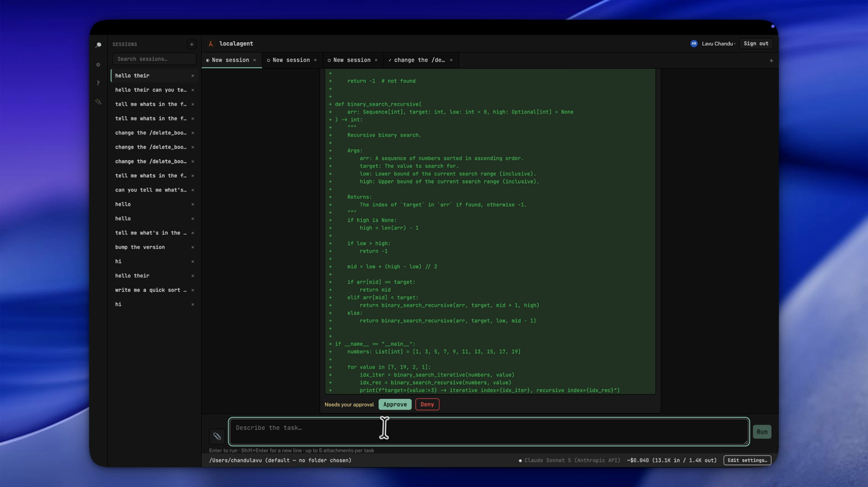Click the /Users/chandulavu folder path

(280, 460)
